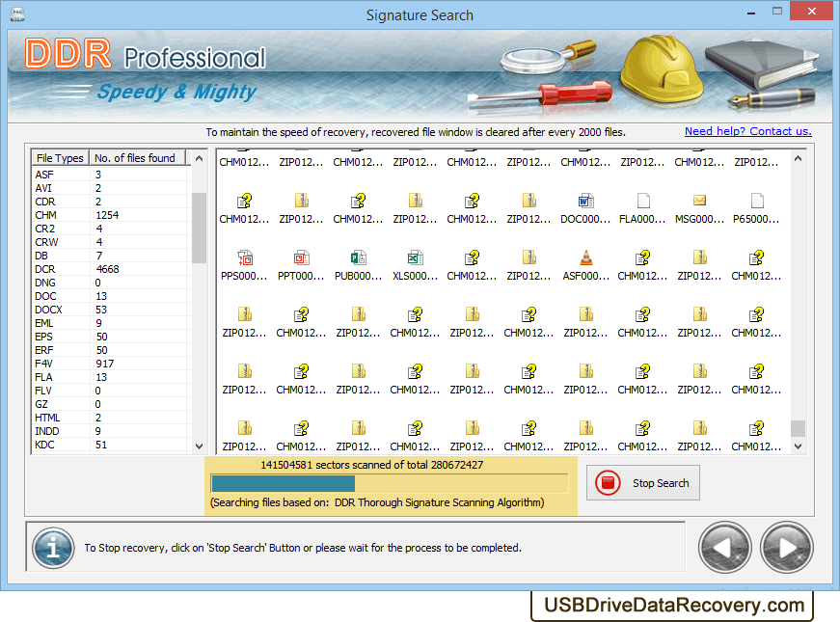Select the XLS000 Excel spreadsheet icon
The height and width of the screenshot is (622, 840).
(416, 257)
